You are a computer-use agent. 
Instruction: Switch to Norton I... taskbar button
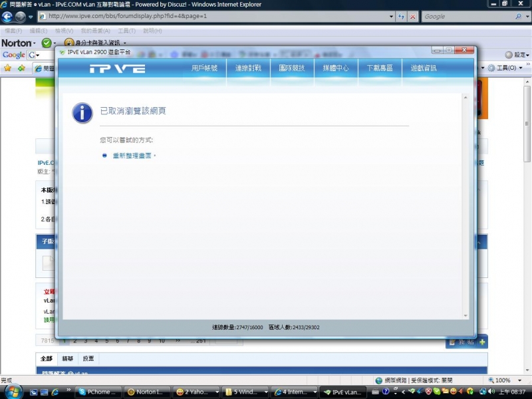click(148, 392)
